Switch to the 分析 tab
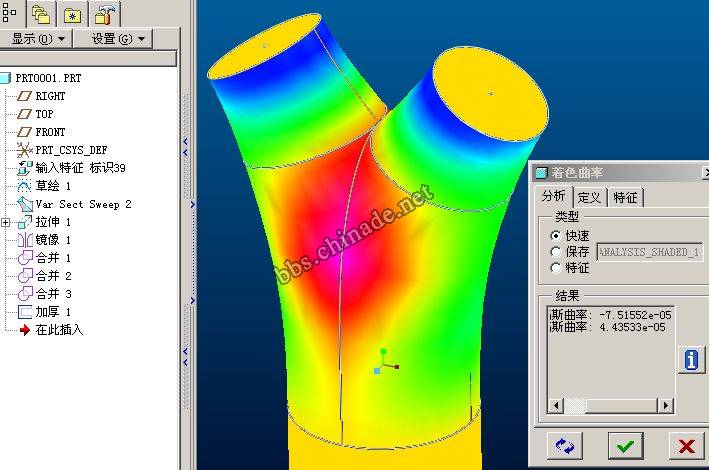 pos(553,196)
